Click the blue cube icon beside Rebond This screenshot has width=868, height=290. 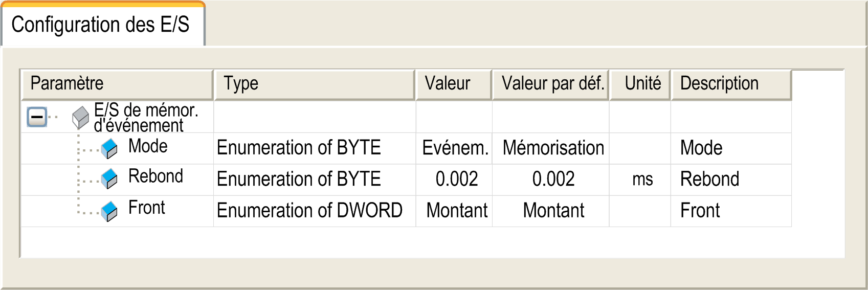click(109, 179)
